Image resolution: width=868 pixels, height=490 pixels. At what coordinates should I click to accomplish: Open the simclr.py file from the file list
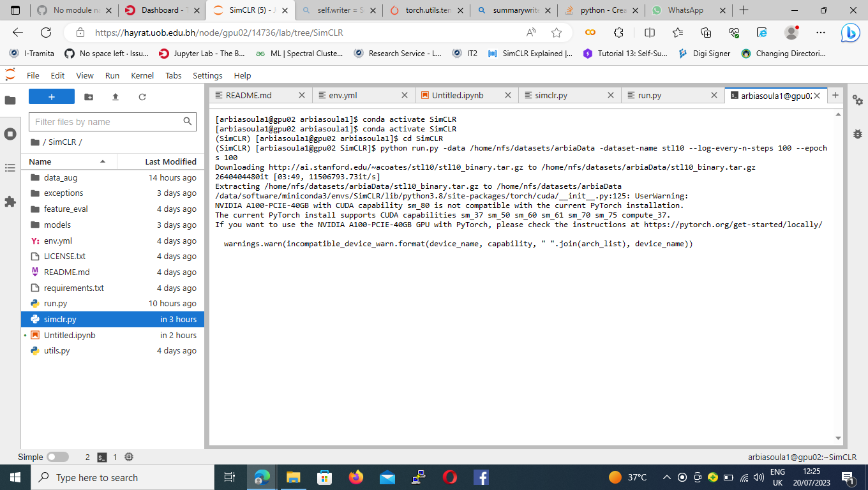tap(61, 319)
